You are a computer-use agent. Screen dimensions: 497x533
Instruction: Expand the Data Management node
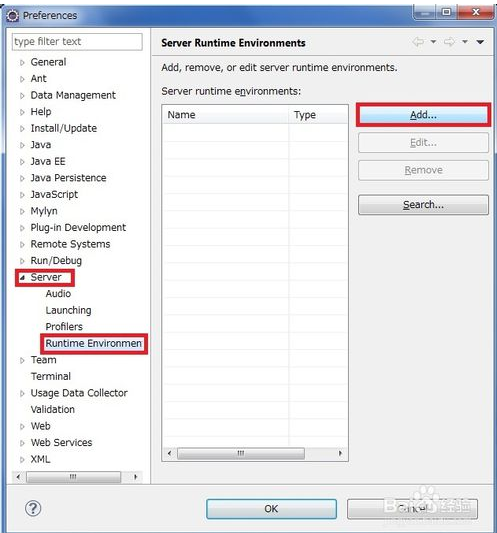coord(22,96)
